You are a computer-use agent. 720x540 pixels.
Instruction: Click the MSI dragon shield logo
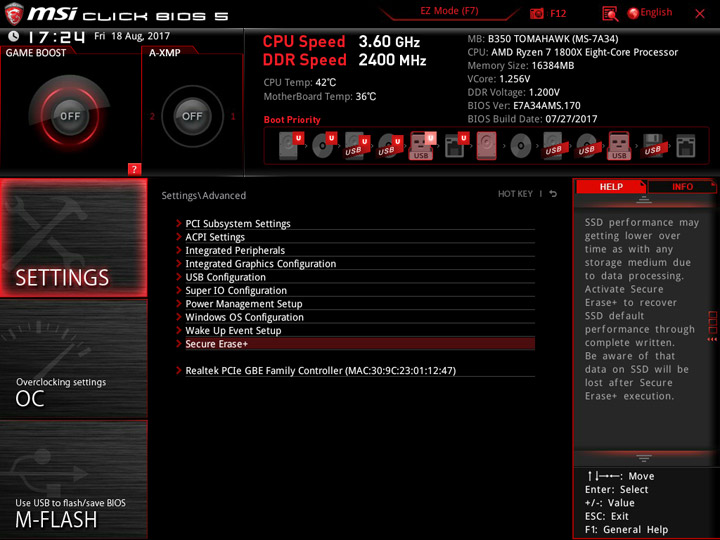click(14, 14)
